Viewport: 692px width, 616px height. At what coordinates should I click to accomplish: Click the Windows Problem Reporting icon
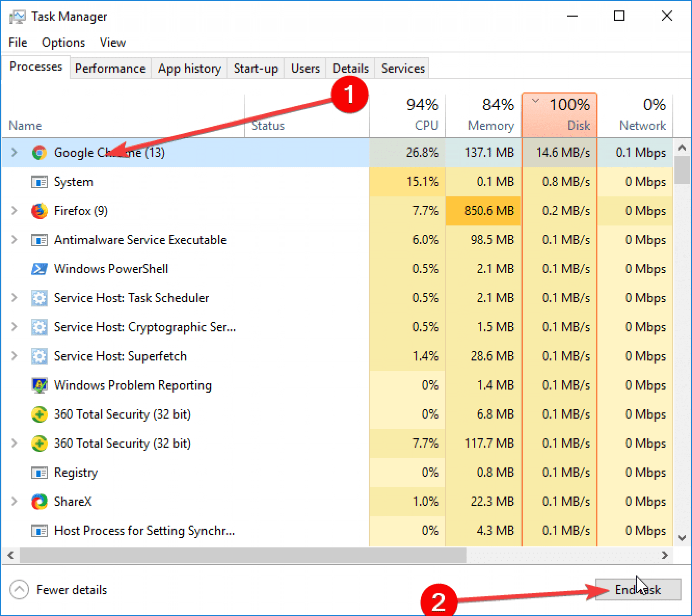[39, 386]
